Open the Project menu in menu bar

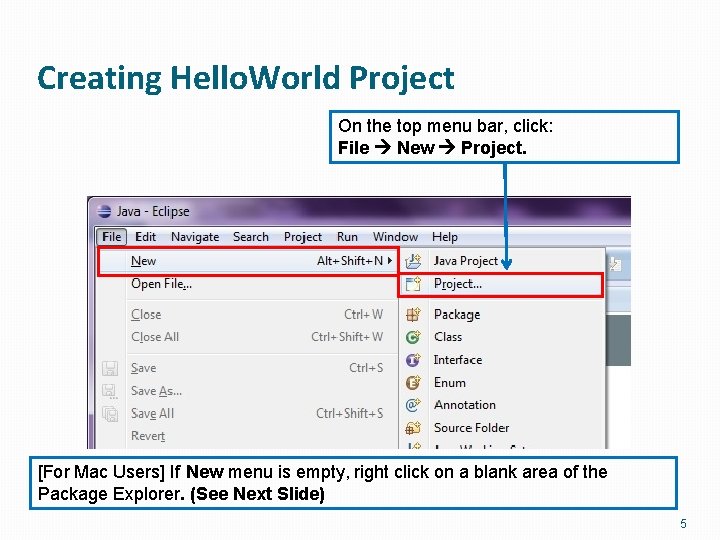(303, 237)
